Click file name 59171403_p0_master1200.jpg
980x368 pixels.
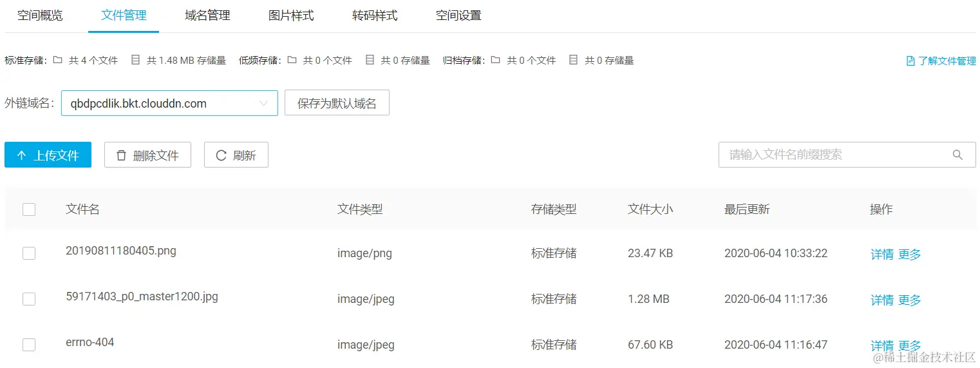pos(142,297)
